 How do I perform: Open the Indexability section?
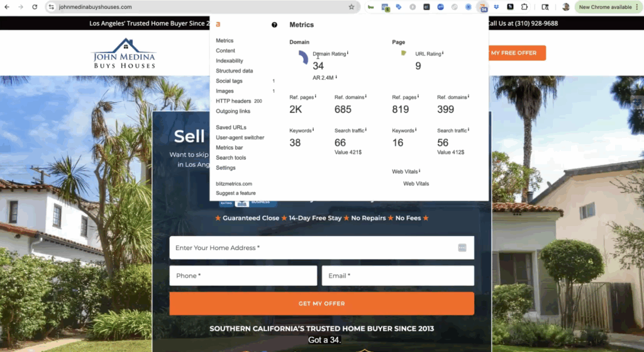tap(229, 61)
